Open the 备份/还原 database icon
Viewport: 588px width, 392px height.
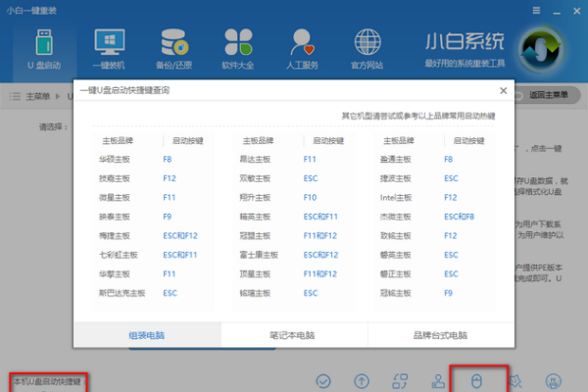click(174, 42)
